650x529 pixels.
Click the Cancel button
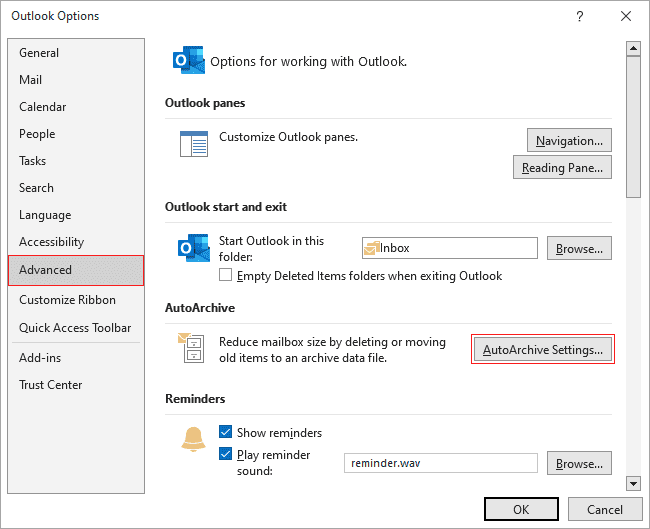(604, 509)
